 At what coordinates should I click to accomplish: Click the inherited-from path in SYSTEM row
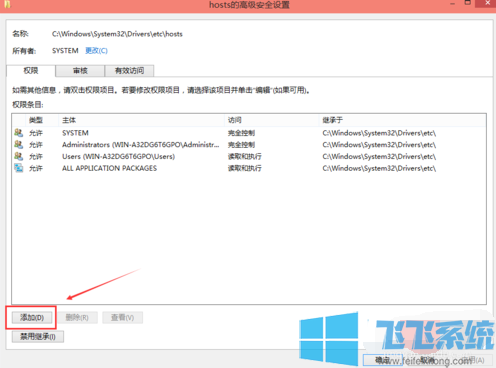(379, 133)
